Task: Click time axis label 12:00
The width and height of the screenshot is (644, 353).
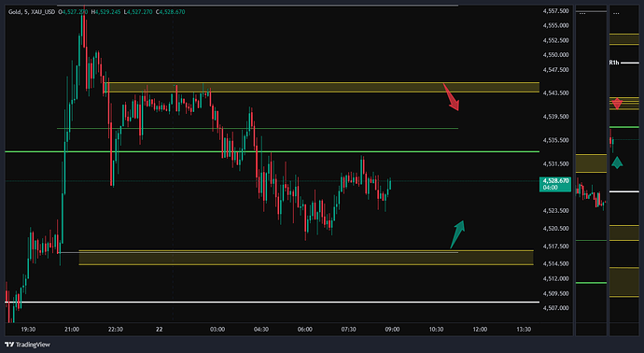Action: coord(480,329)
